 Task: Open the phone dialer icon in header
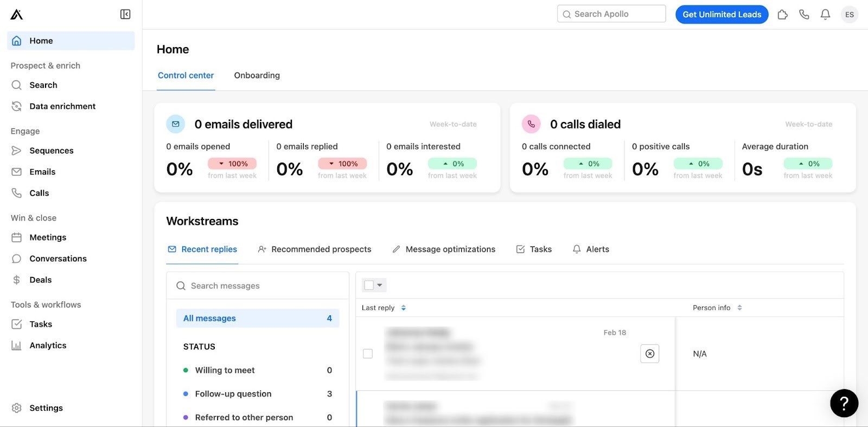(x=804, y=15)
